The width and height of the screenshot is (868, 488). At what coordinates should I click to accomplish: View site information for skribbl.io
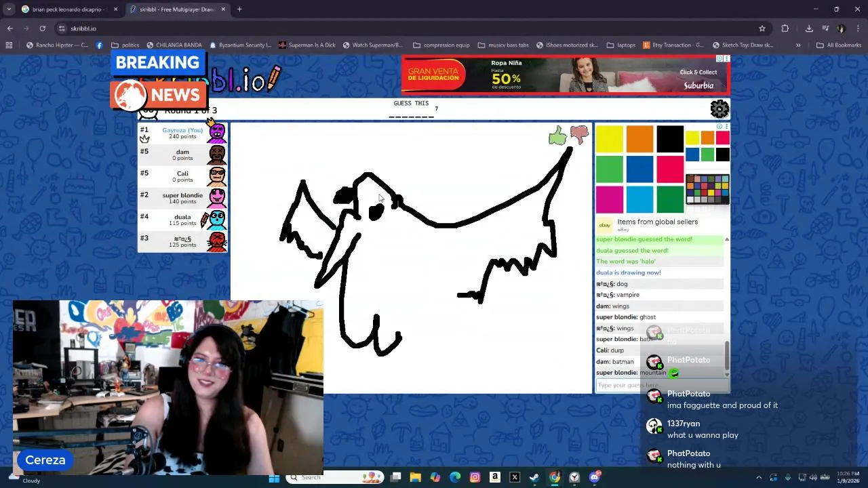[62, 28]
